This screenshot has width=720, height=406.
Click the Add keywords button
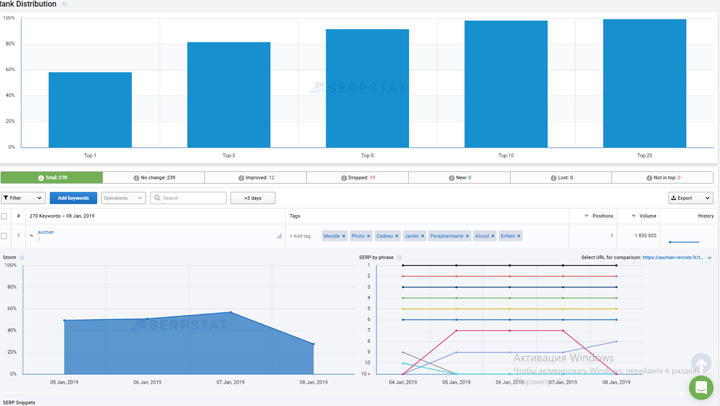click(73, 198)
